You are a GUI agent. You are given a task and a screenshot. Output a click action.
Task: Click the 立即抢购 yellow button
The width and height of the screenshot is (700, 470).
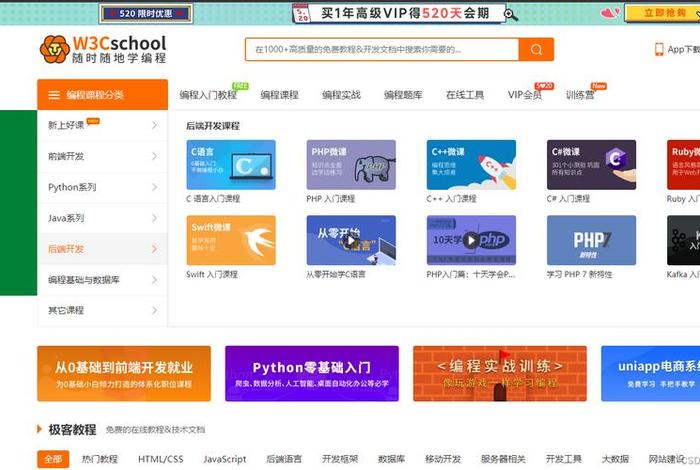[663, 12]
